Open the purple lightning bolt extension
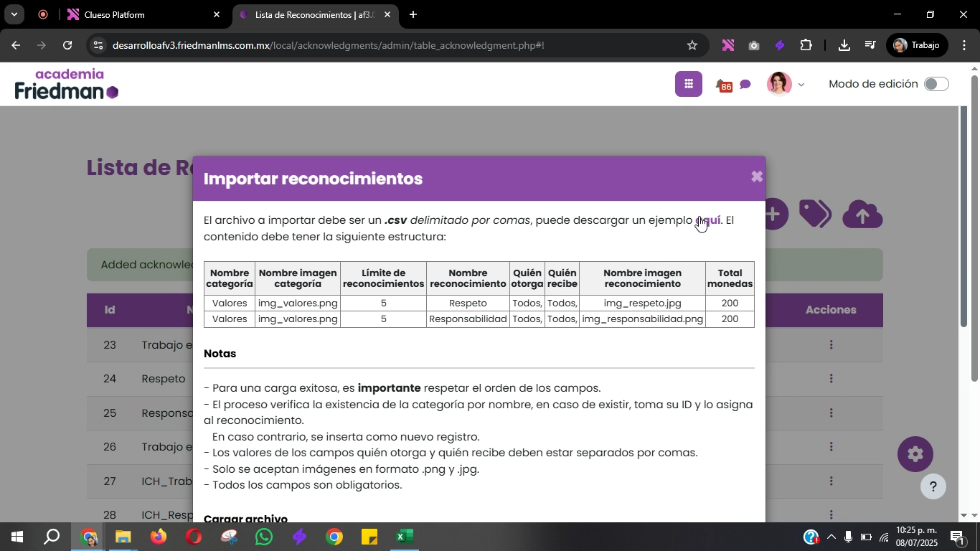 coord(780,45)
